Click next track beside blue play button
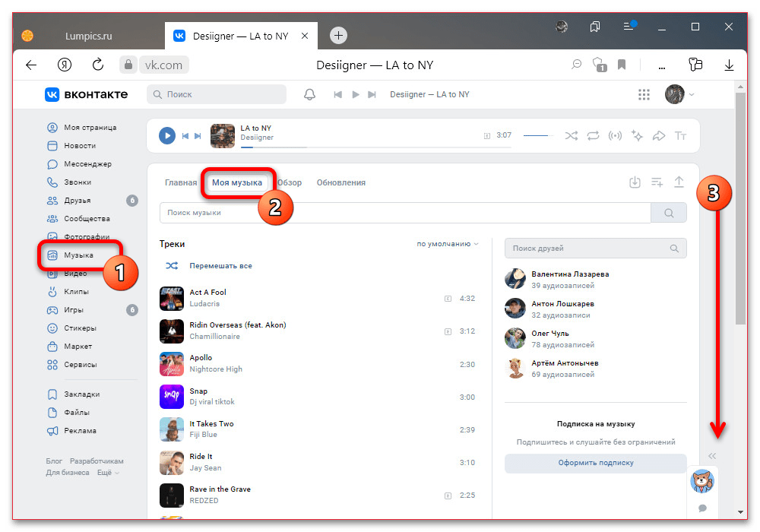 click(198, 136)
